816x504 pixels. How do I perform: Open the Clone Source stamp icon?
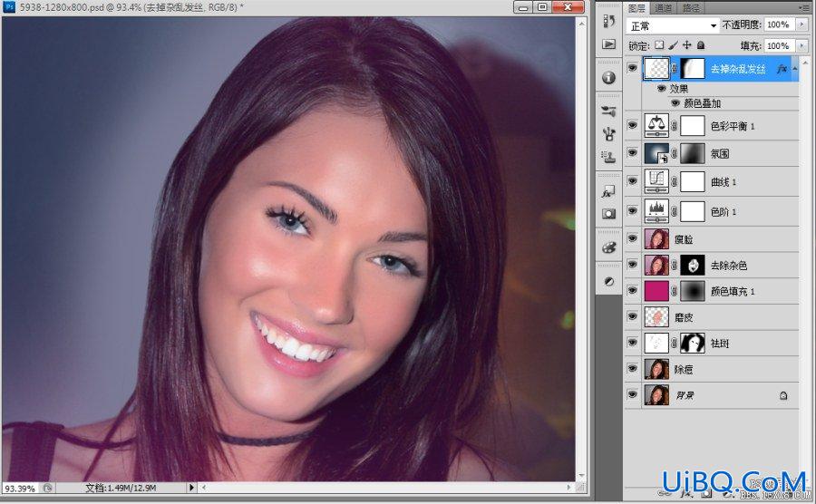(x=609, y=157)
